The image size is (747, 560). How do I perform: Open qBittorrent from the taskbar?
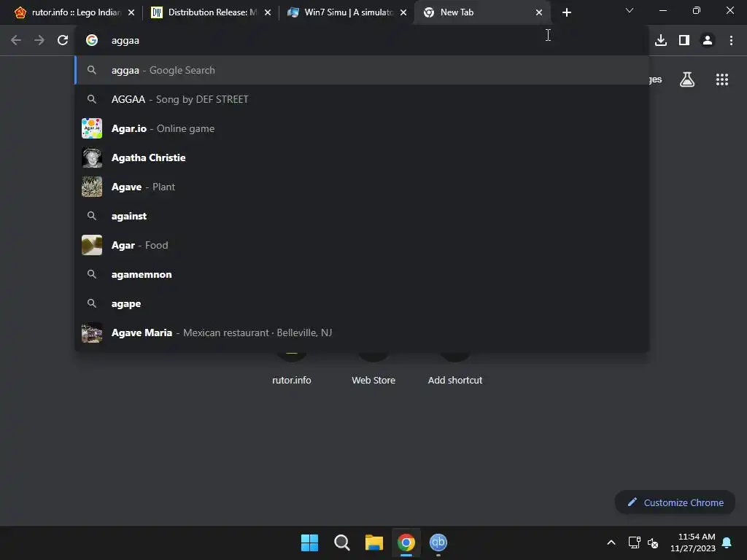438,542
